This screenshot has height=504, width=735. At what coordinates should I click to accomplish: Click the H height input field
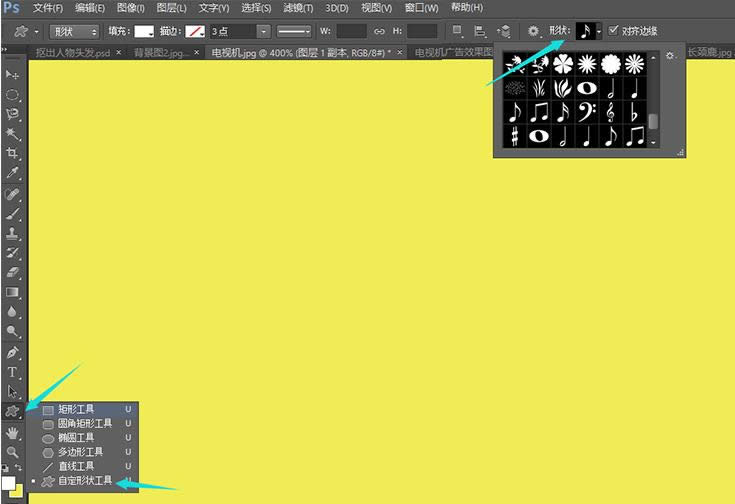pyautogui.click(x=422, y=31)
